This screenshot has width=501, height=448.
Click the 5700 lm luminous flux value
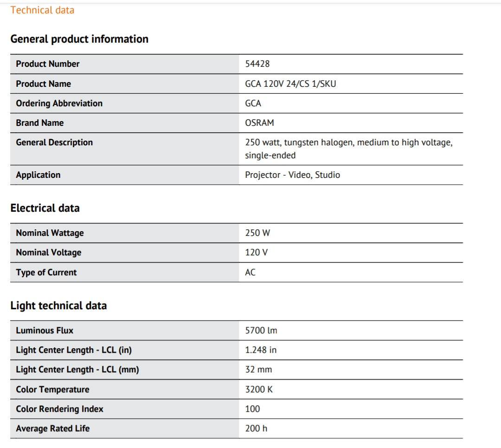tap(261, 331)
